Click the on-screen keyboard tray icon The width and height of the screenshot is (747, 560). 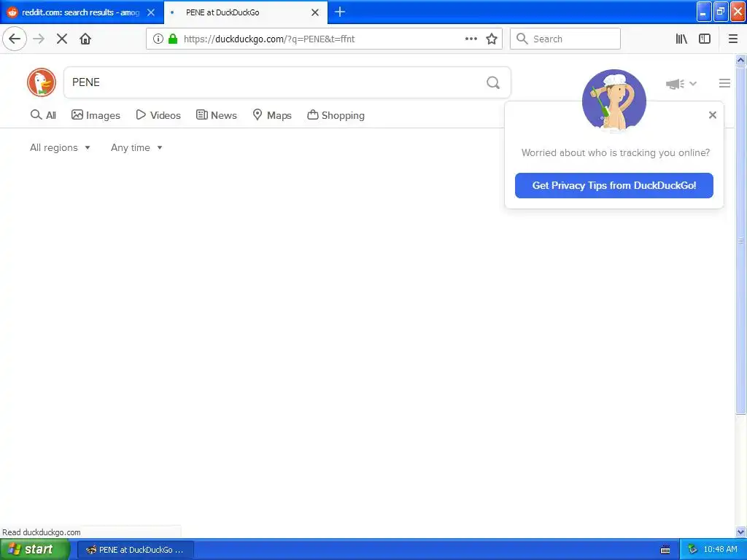[x=665, y=550]
